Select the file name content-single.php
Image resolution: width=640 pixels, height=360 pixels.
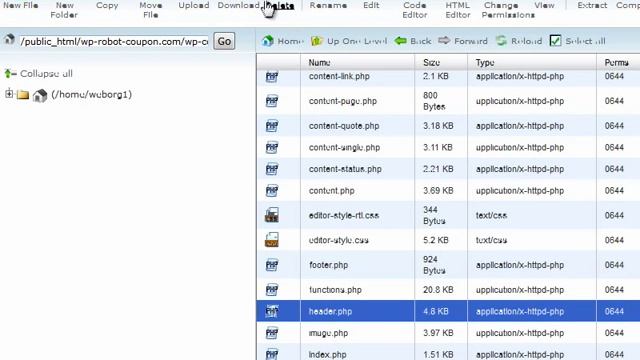[x=344, y=147]
